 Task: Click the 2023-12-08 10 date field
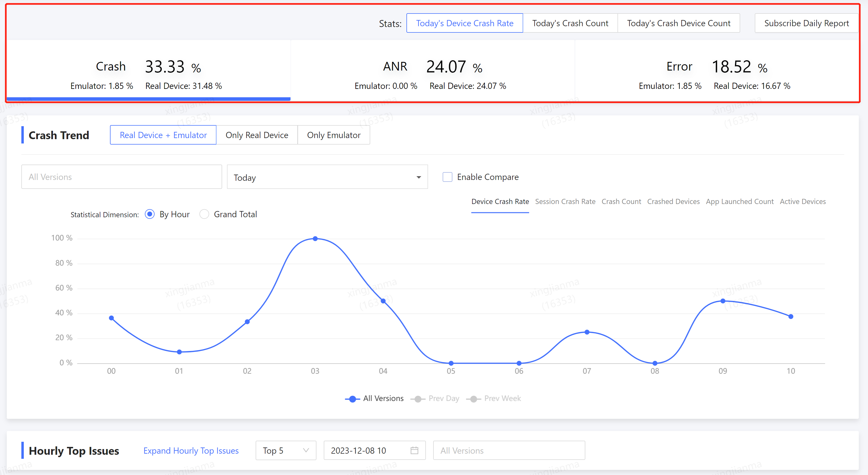374,450
